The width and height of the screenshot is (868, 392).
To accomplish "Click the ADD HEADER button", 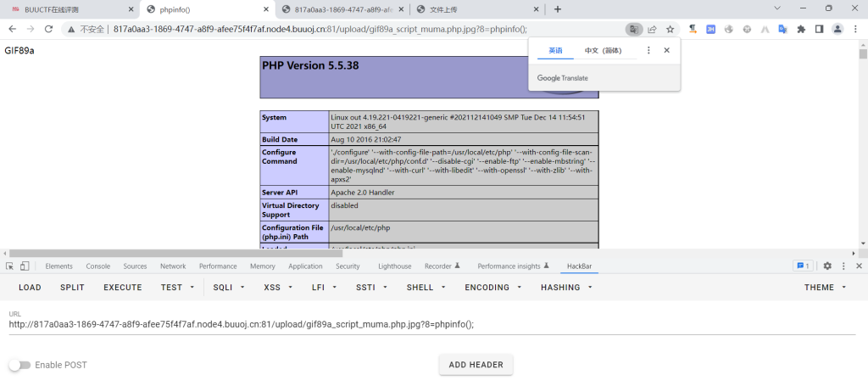I will click(476, 365).
